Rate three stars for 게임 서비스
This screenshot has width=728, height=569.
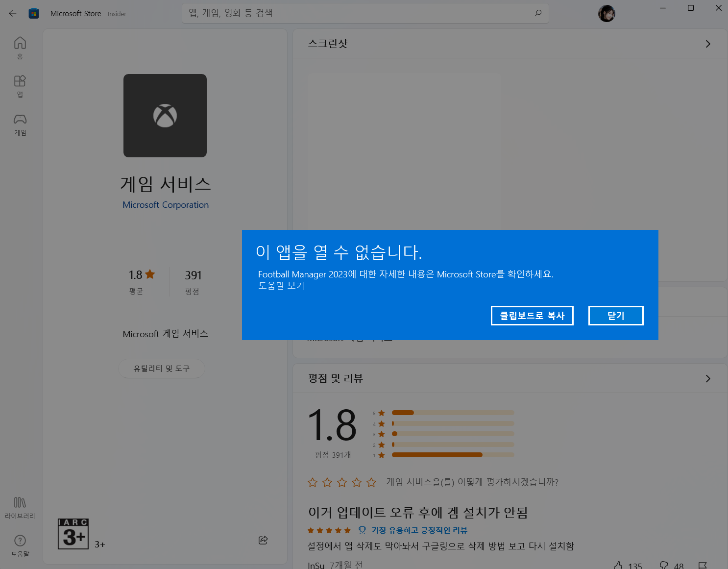342,482
